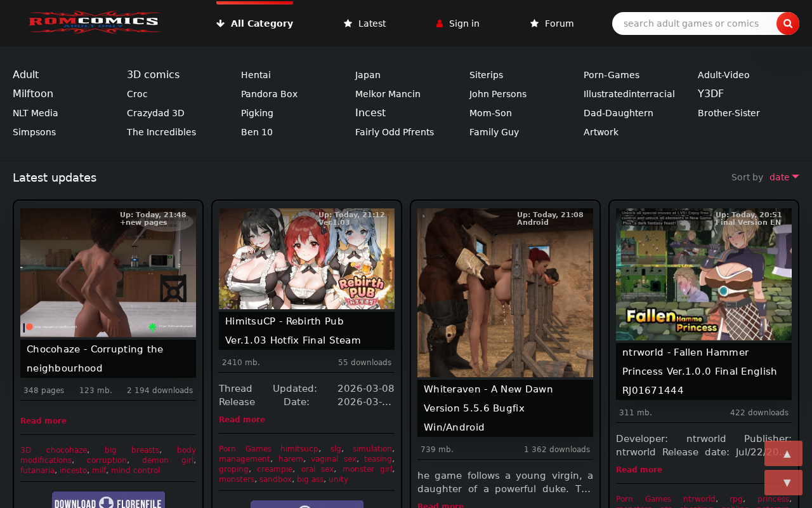
Task: Open the John Persons category
Action: 498,94
